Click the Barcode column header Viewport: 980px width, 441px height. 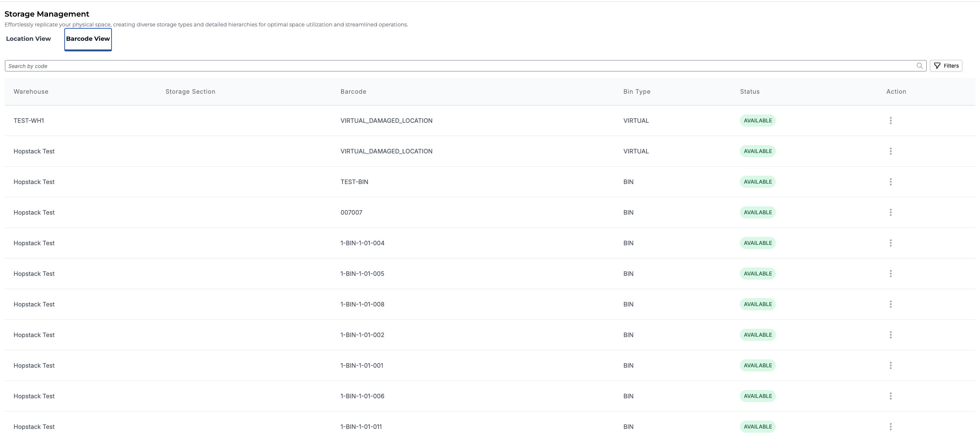pyautogui.click(x=353, y=91)
